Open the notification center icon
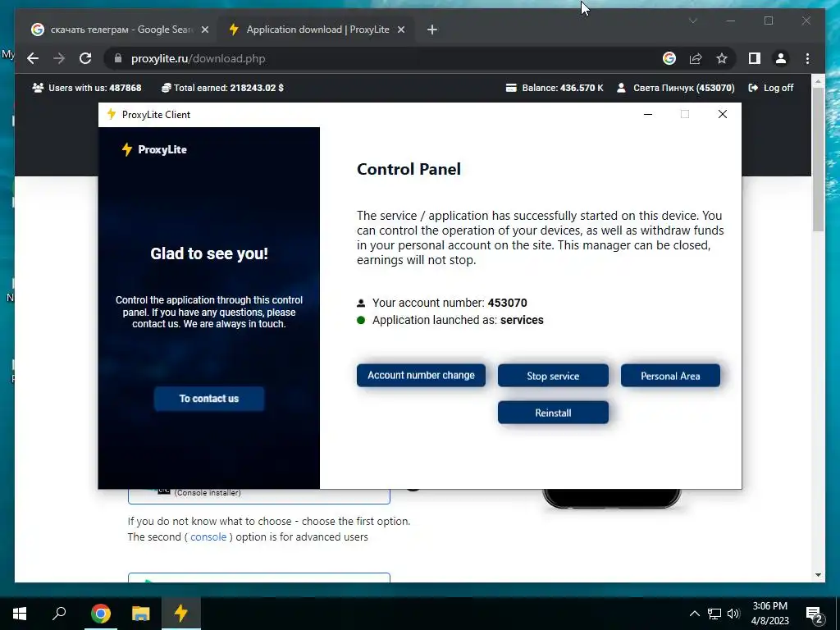 (x=814, y=614)
